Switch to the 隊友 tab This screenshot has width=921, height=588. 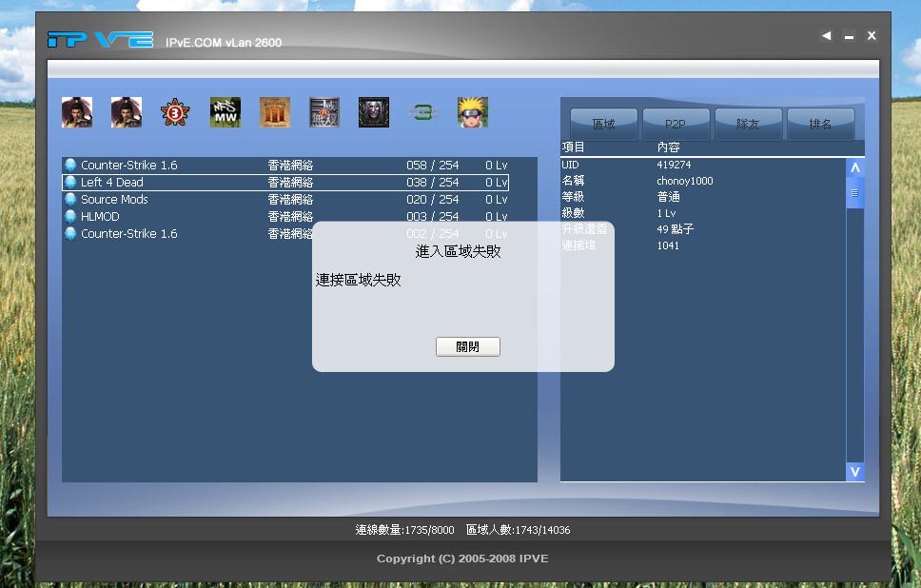click(748, 124)
